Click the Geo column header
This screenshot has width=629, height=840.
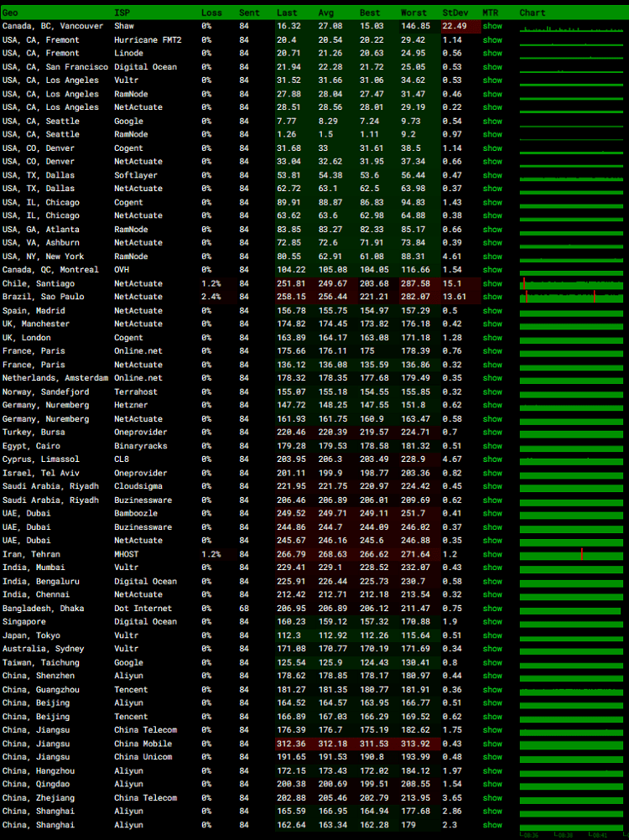(10, 13)
